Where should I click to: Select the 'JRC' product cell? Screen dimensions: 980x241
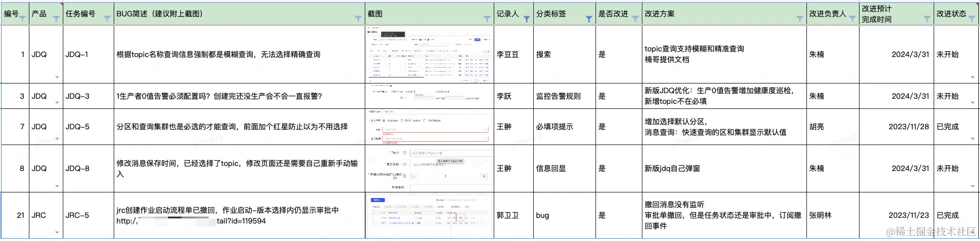[45, 215]
